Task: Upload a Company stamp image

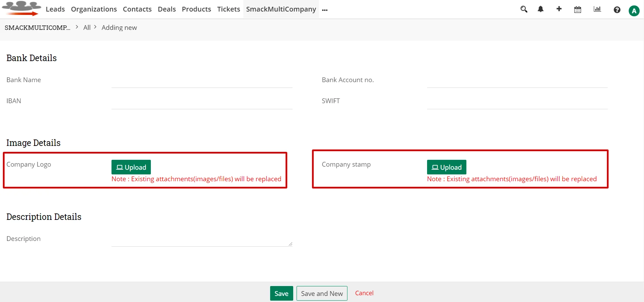Action: [x=446, y=167]
